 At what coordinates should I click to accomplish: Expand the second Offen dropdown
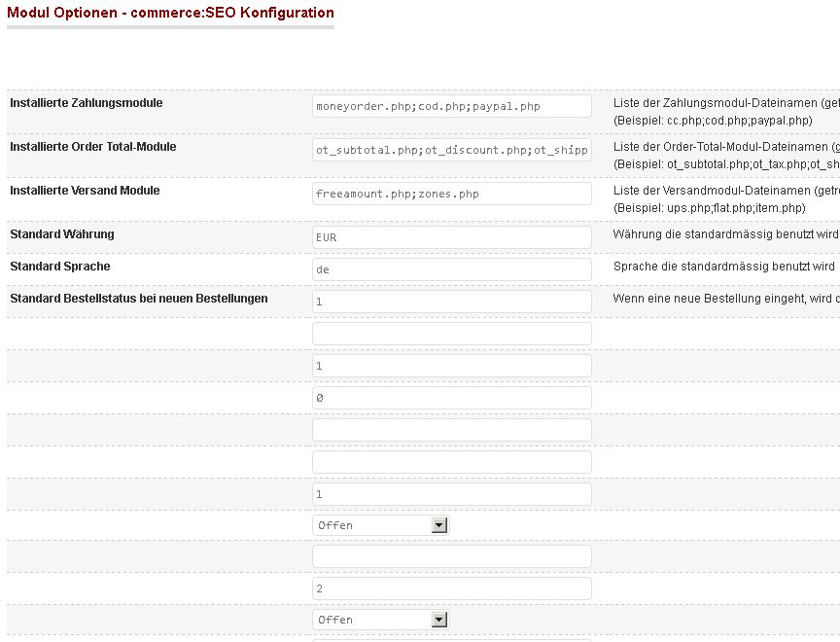[381, 620]
